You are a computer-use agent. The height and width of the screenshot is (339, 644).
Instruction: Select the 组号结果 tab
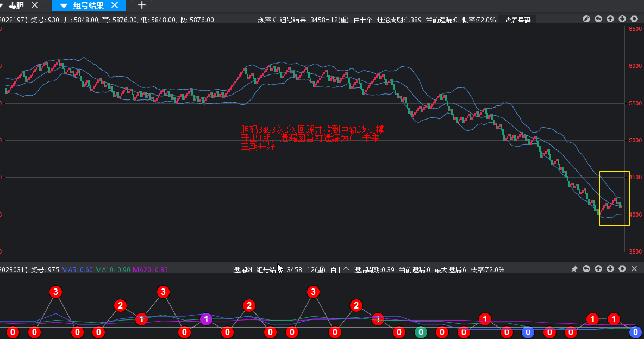pyautogui.click(x=88, y=5)
